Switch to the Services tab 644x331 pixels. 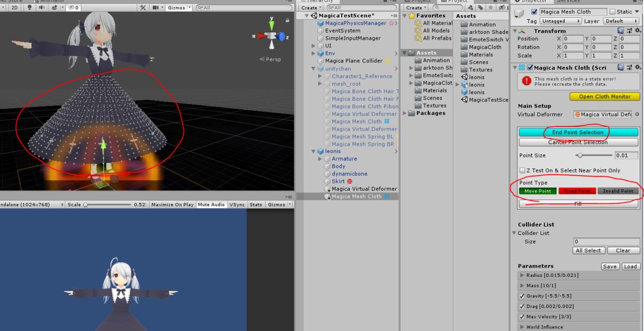click(568, 1)
